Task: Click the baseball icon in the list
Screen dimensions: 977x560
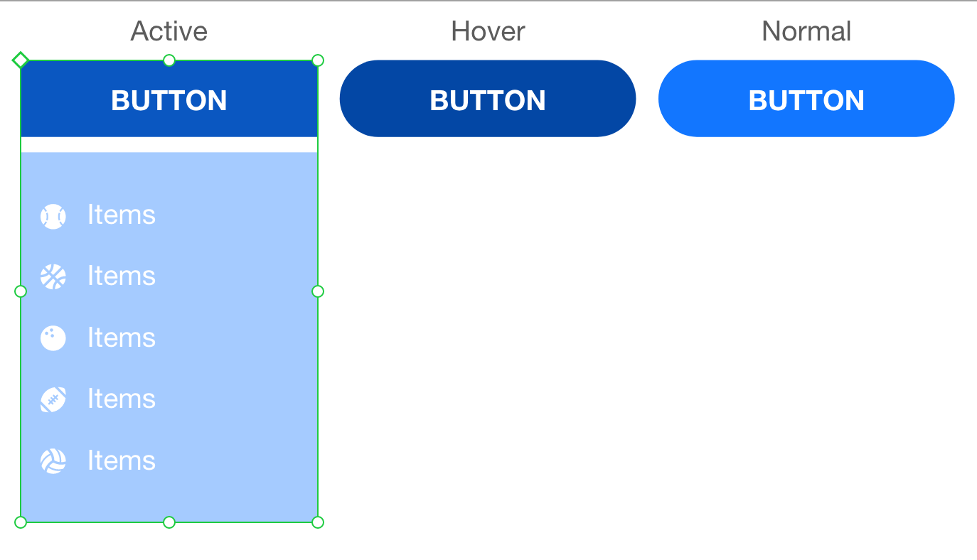Action: tap(53, 216)
